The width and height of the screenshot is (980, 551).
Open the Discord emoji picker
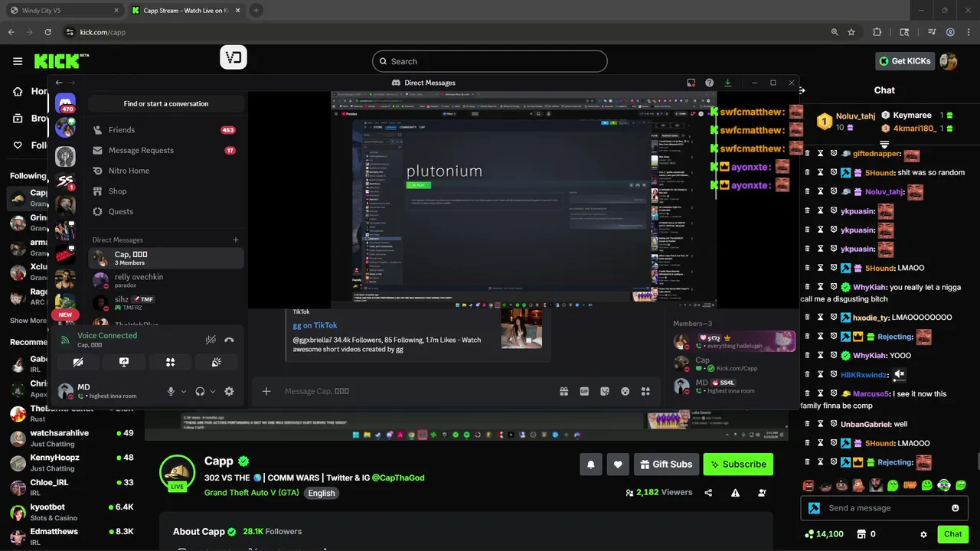[625, 391]
